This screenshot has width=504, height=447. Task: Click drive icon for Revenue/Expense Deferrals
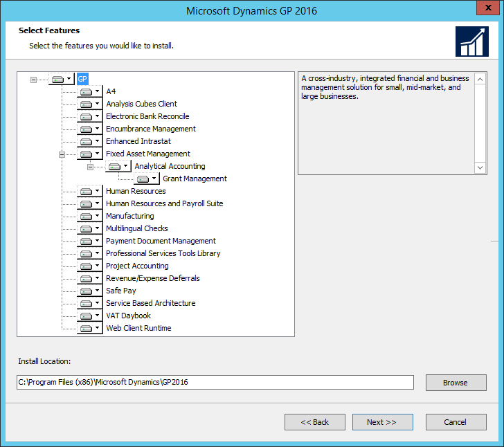click(x=90, y=279)
